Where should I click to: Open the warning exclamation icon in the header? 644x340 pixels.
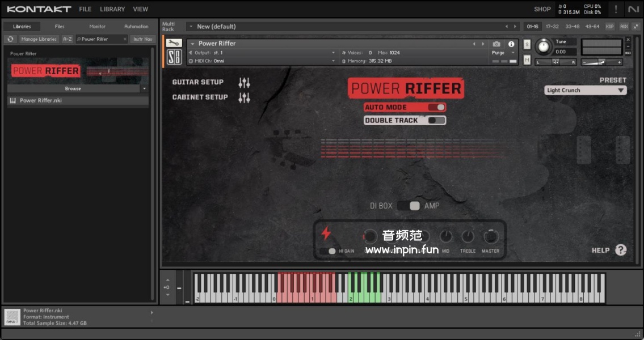[615, 9]
